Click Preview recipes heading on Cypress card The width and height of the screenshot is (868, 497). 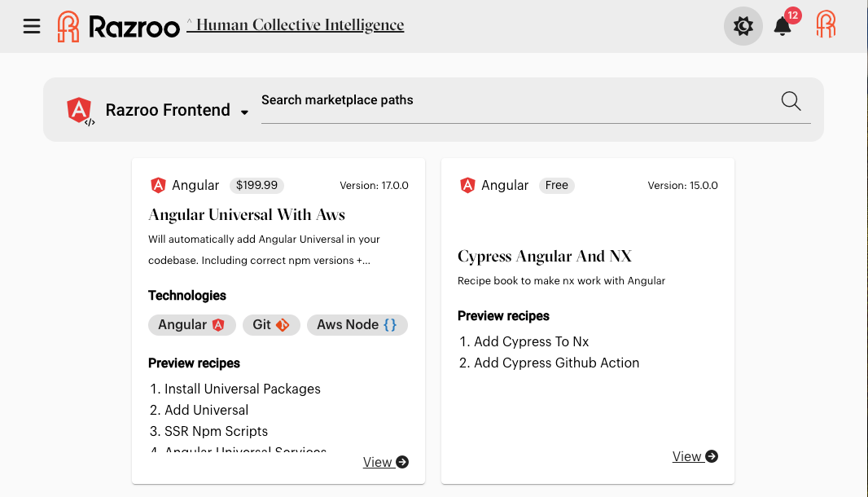(503, 316)
